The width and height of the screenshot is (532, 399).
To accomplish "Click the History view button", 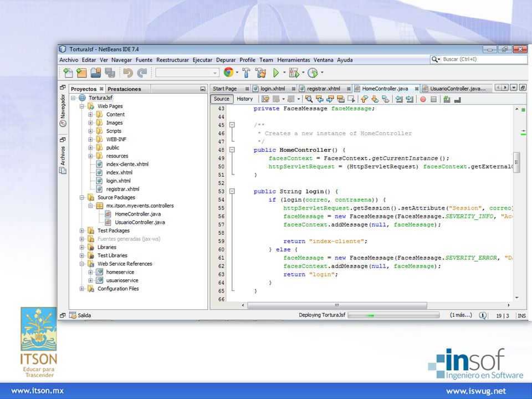I will pos(244,99).
